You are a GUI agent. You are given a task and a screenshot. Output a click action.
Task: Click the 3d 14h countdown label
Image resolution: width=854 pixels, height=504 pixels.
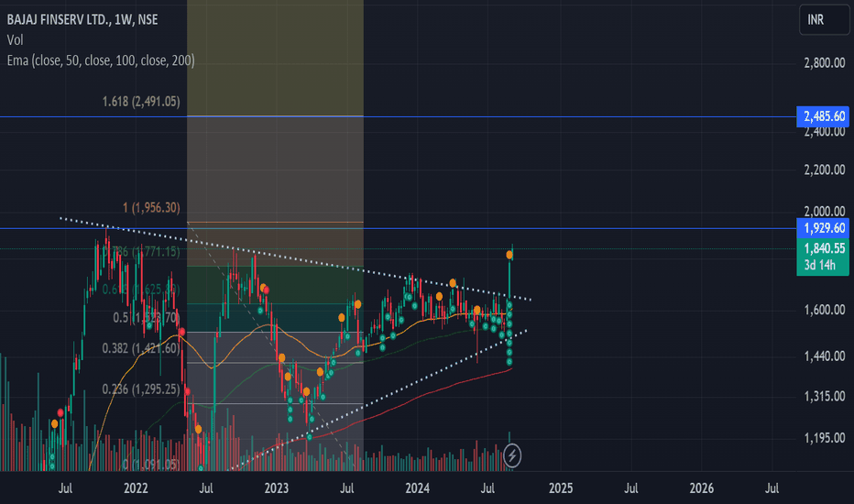click(x=820, y=266)
